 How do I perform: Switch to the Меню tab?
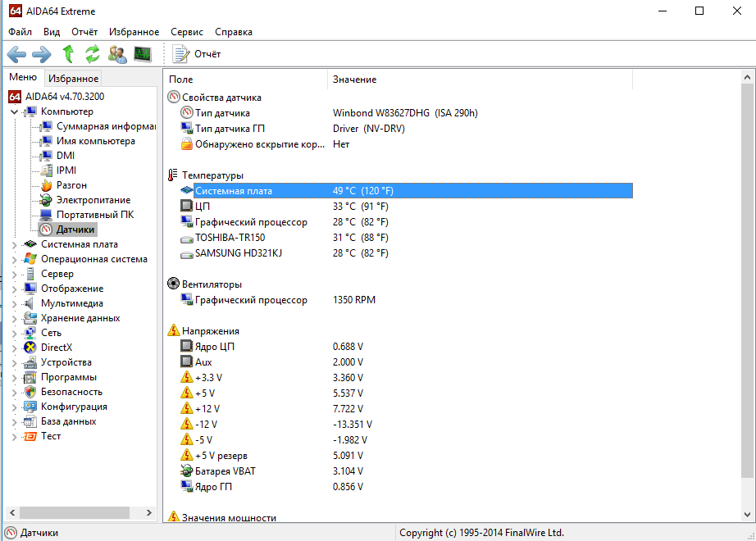[23, 77]
